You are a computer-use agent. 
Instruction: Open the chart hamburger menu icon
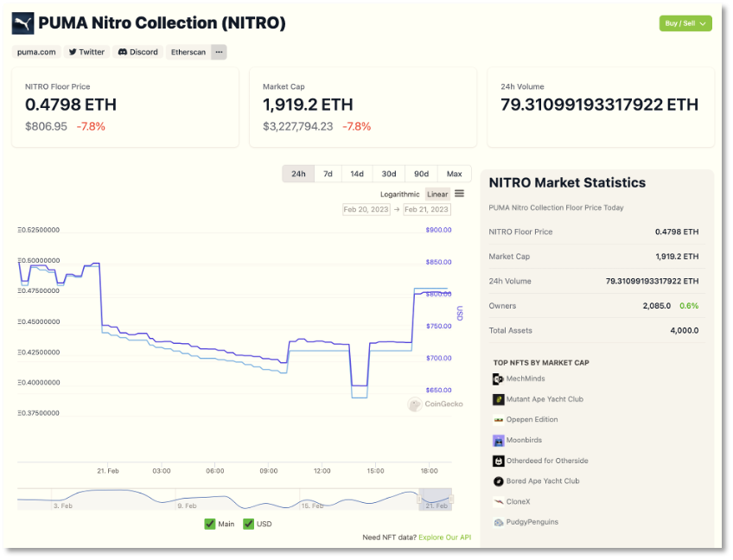pyautogui.click(x=460, y=194)
